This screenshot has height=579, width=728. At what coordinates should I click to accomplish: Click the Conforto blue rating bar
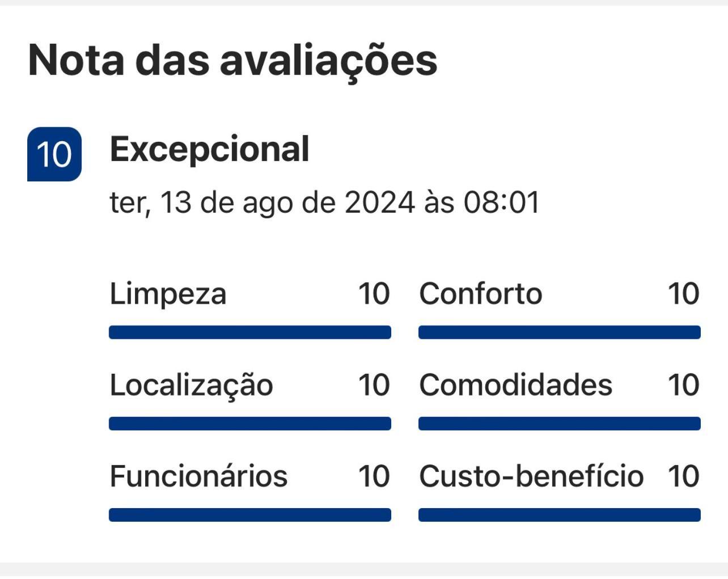[x=560, y=332]
